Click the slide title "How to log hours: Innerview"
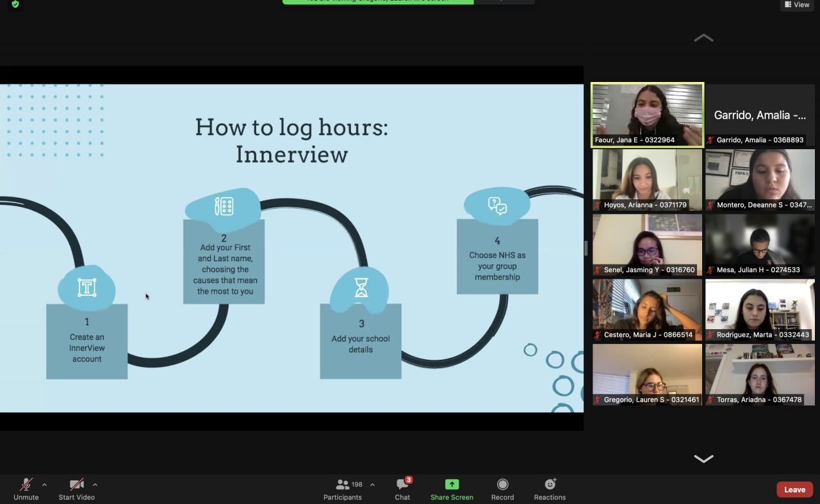820x504 pixels. [x=291, y=140]
